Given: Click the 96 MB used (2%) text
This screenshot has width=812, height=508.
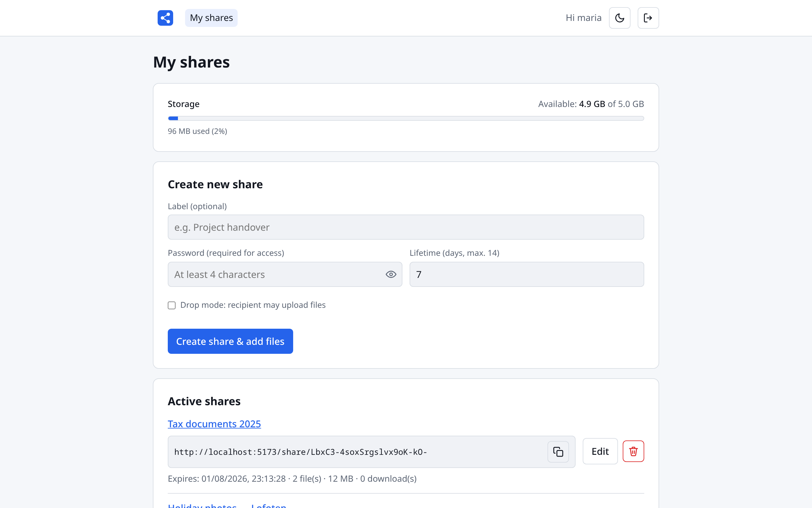Looking at the screenshot, I should click(x=197, y=131).
